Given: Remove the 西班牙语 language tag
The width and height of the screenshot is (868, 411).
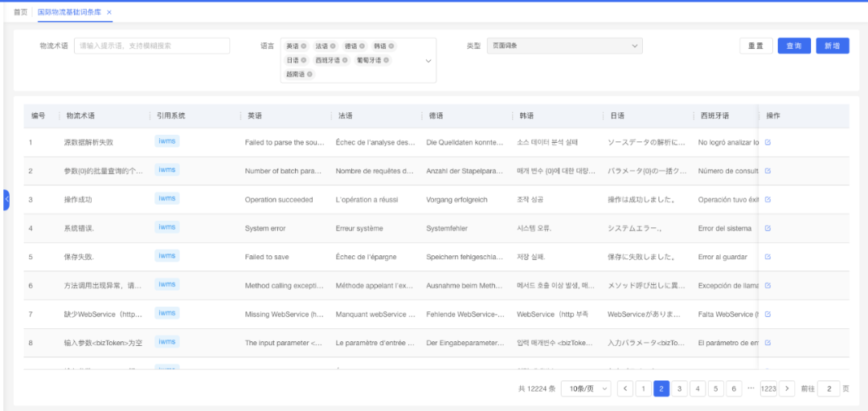Looking at the screenshot, I should [344, 60].
